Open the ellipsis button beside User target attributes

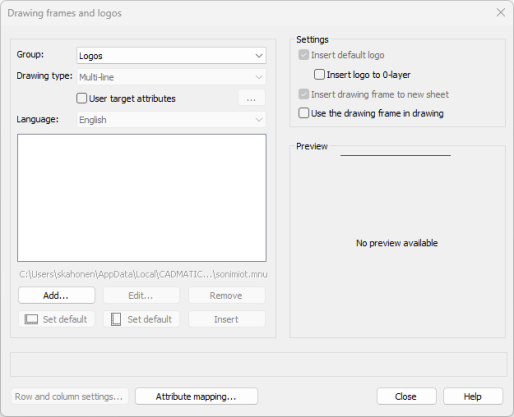252,98
